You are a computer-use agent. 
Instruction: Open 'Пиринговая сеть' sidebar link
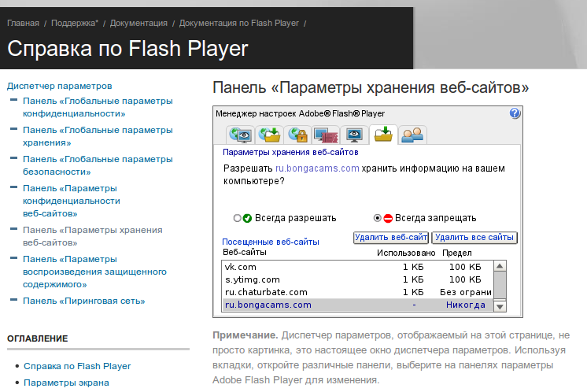tap(84, 301)
